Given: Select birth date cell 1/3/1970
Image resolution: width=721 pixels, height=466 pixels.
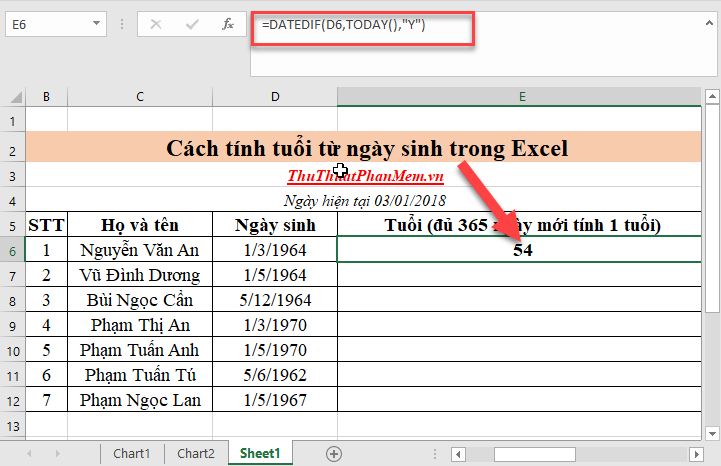Looking at the screenshot, I should [275, 325].
